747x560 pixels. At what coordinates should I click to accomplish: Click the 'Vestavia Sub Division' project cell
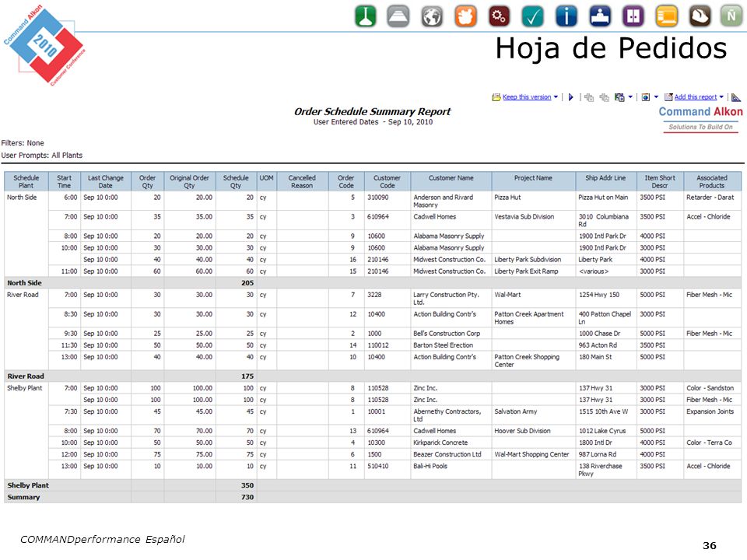(x=533, y=220)
